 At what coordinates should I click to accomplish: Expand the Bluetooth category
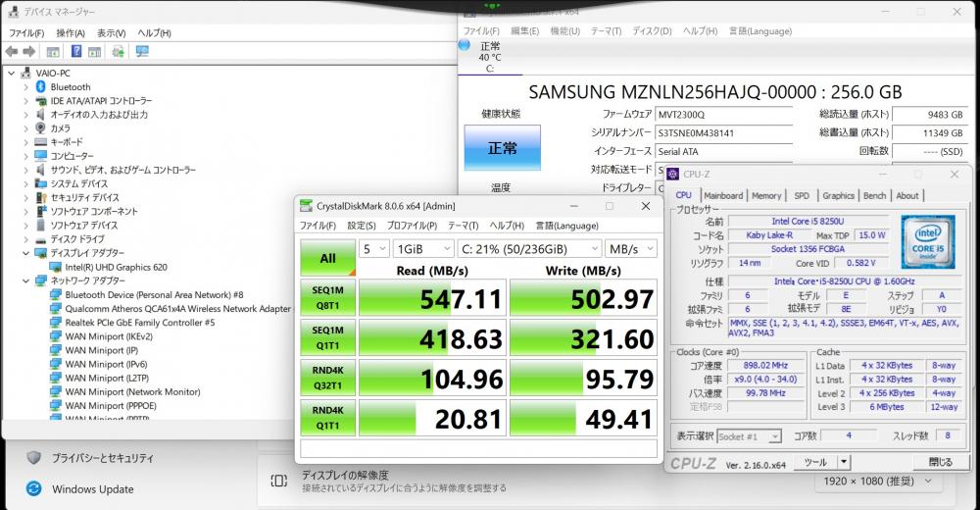click(25, 86)
